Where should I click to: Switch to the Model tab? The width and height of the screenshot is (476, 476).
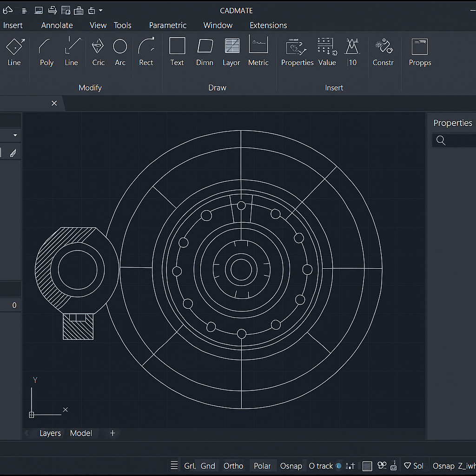pyautogui.click(x=81, y=433)
